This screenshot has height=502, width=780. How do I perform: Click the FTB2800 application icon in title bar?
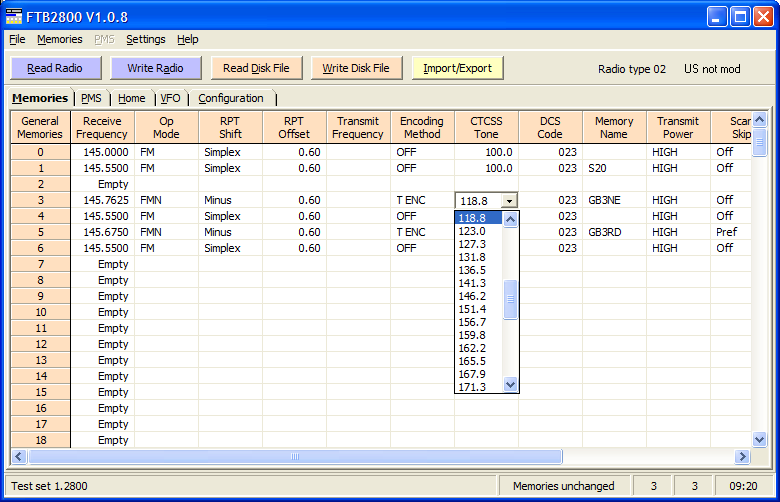14,16
